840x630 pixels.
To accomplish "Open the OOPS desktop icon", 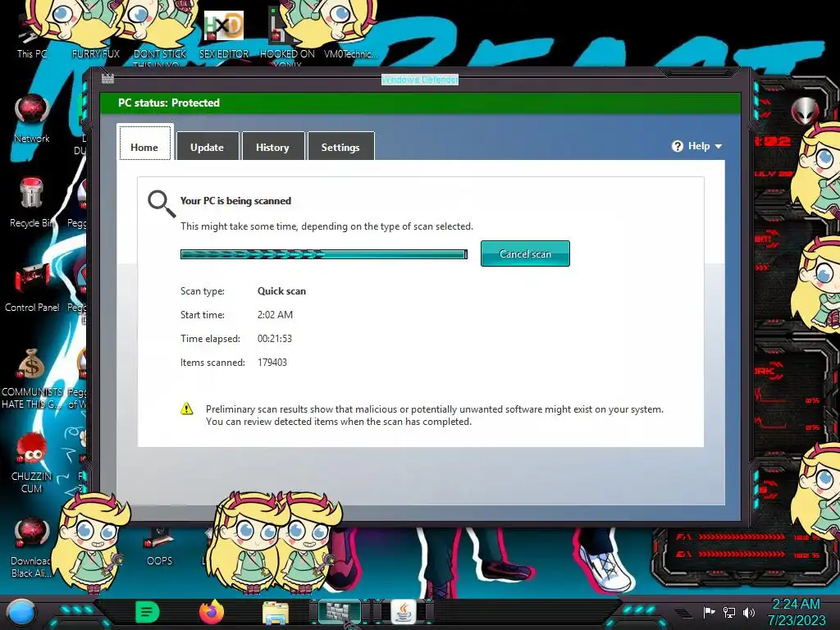I will 159,547.
